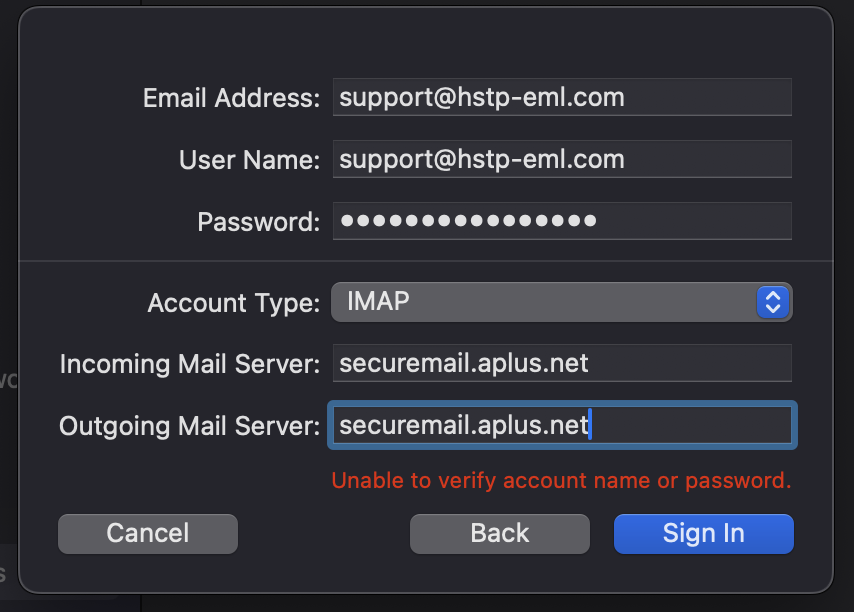Click the red account verification error message
854x612 pixels.
click(561, 480)
